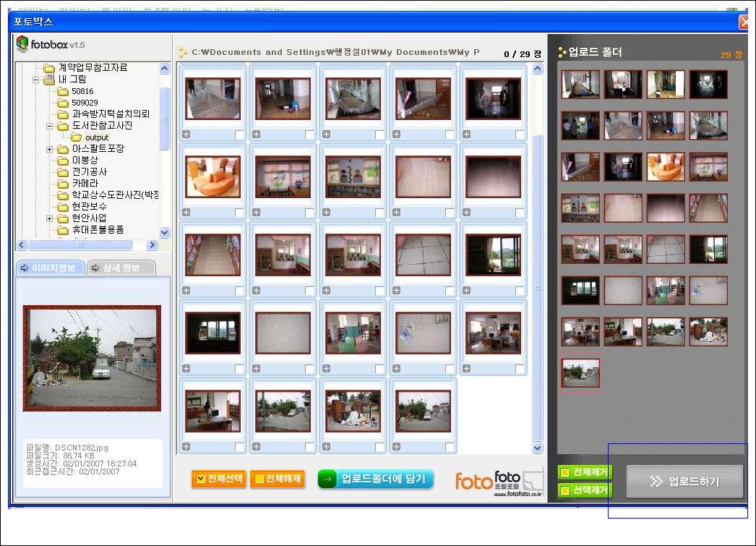Click the photo grid scroll-down arrow
Viewport: 756px width, 546px height.
click(538, 448)
